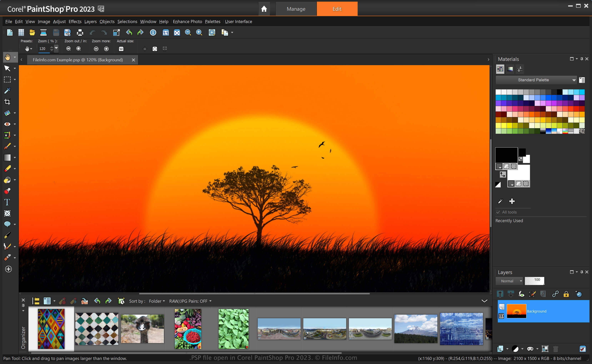This screenshot has height=364, width=592.
Task: Select the Crop tool
Action: (x=7, y=102)
